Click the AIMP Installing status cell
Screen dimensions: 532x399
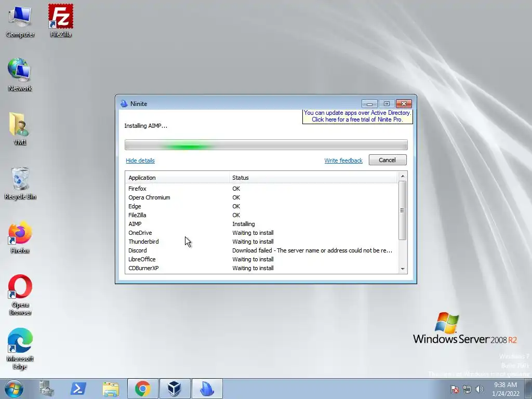click(244, 224)
